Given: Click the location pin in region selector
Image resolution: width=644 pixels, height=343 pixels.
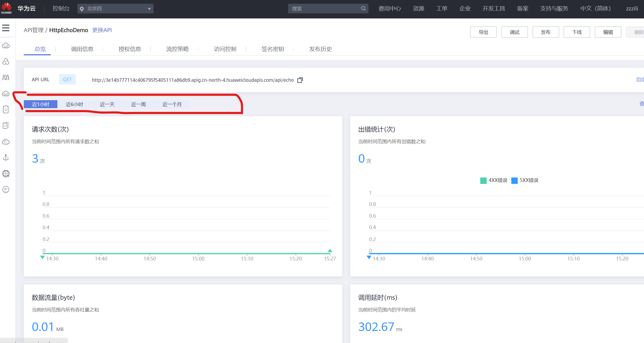Looking at the screenshot, I should pyautogui.click(x=82, y=9).
